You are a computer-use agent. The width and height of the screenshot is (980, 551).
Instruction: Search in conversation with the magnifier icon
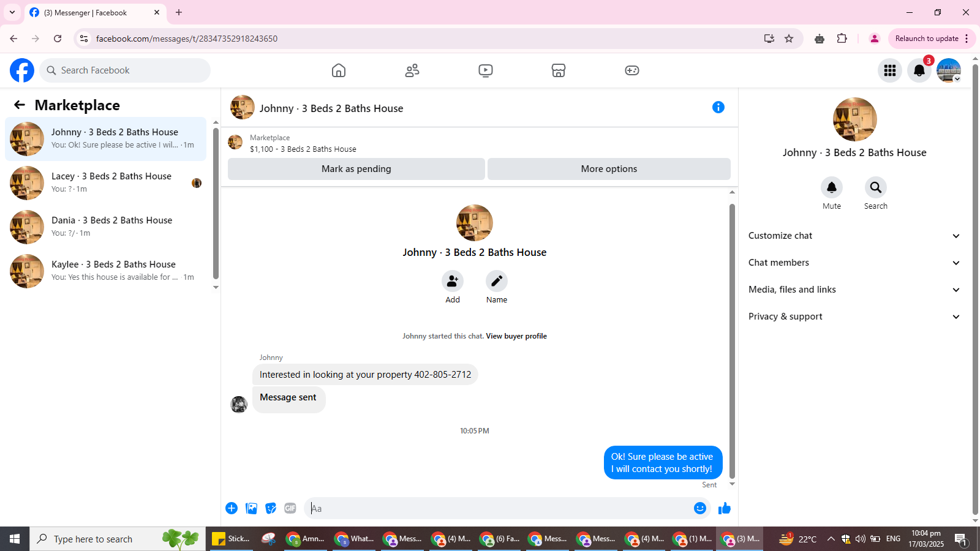[x=876, y=187]
